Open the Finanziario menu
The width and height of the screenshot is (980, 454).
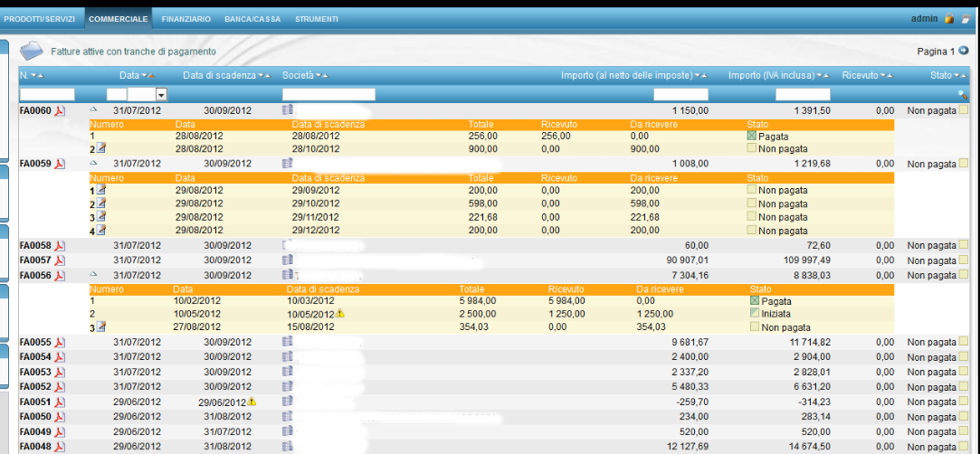(x=186, y=18)
